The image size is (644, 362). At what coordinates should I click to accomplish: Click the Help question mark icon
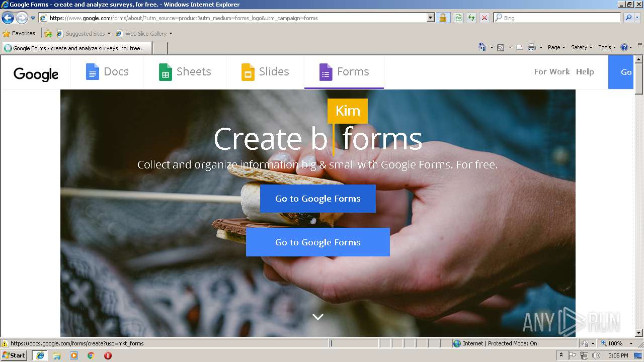[624, 47]
